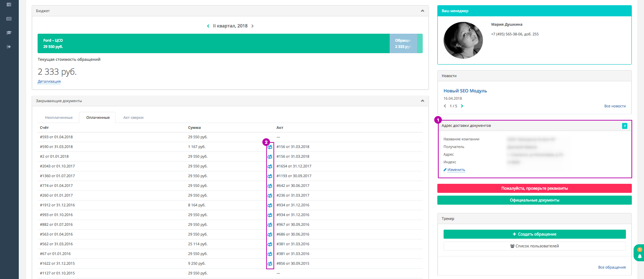
Task: Click the 2 333 руб. current cost value
Action: 57,72
